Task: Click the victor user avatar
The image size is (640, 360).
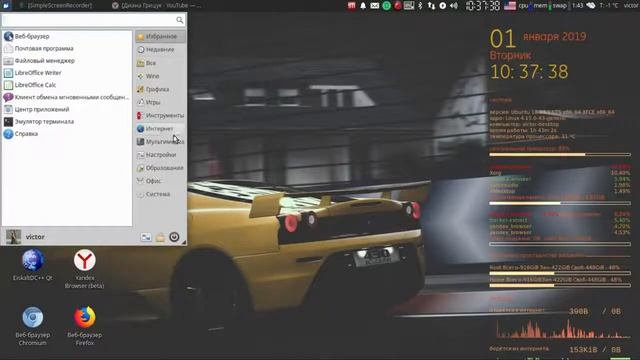Action: point(13,237)
